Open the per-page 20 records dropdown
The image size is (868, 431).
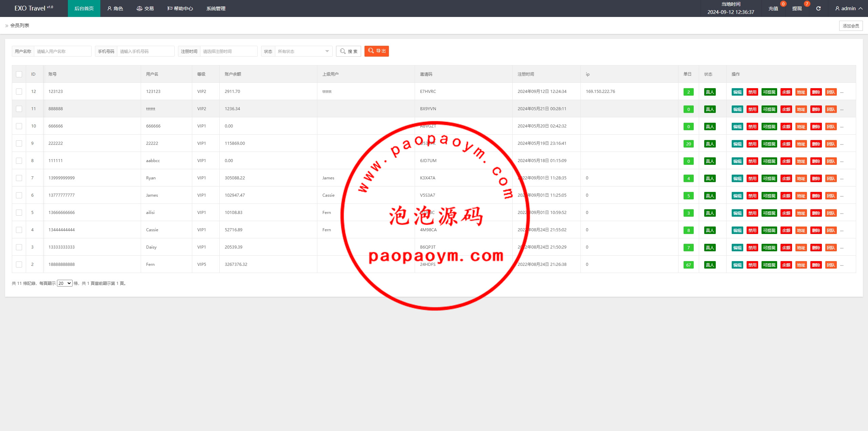pos(64,283)
